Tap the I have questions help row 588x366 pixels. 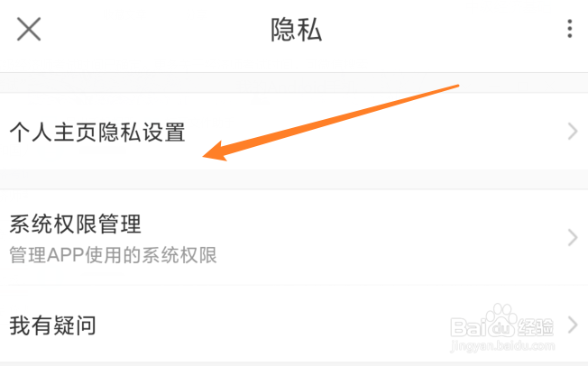[x=294, y=325]
